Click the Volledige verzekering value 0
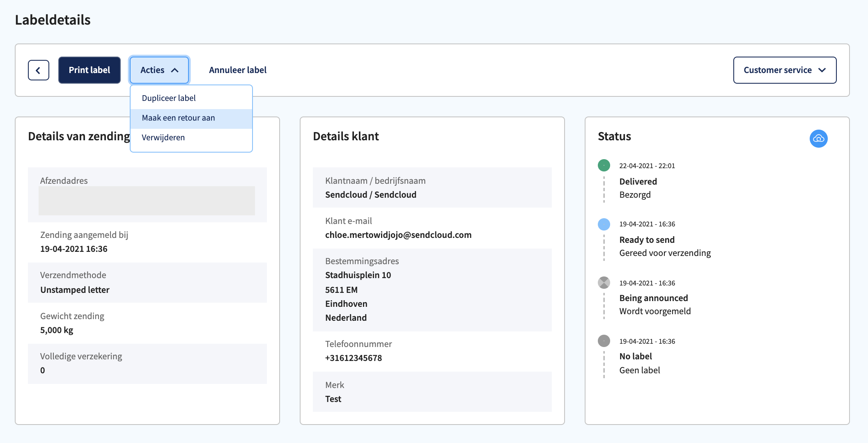Viewport: 868px width, 443px height. [43, 370]
